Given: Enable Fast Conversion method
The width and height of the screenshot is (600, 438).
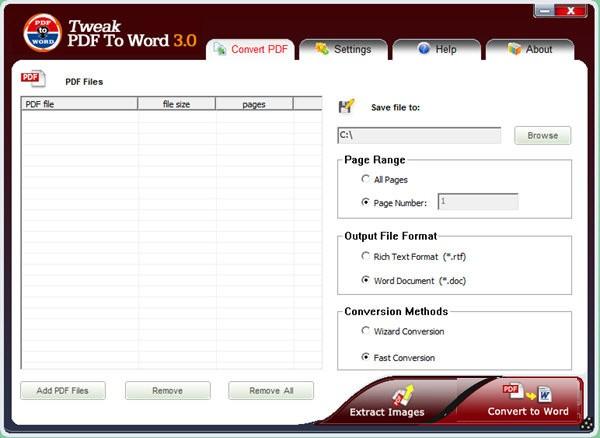Looking at the screenshot, I should click(x=366, y=357).
